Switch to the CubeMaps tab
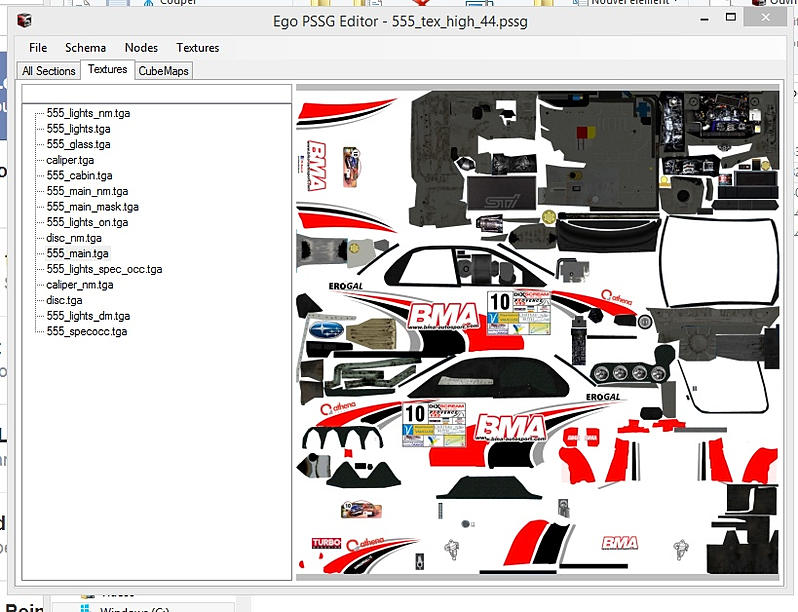 pyautogui.click(x=163, y=71)
